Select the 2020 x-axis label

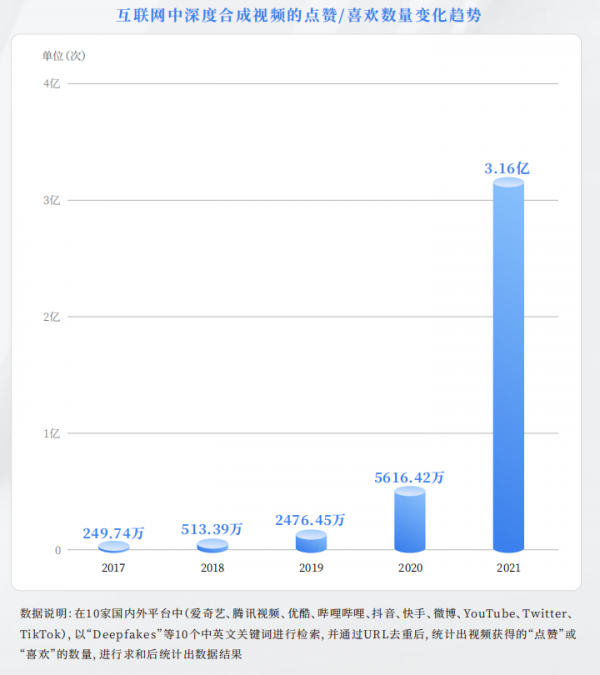tap(410, 568)
